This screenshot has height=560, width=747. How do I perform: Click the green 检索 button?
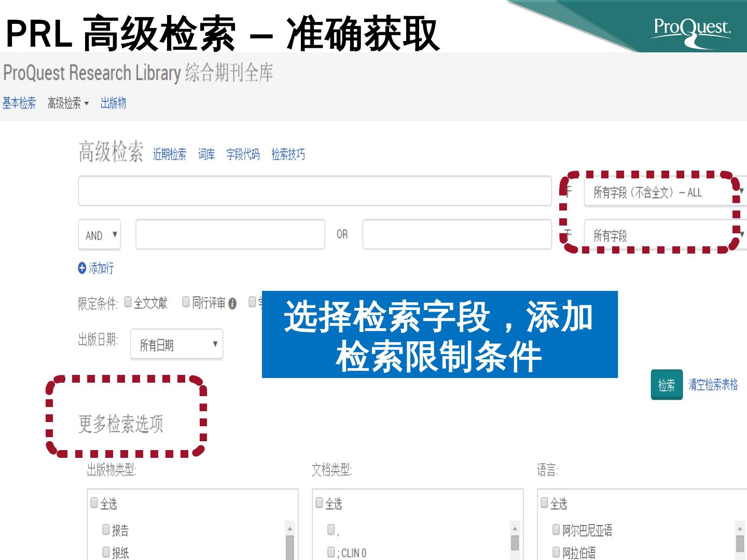tap(667, 385)
